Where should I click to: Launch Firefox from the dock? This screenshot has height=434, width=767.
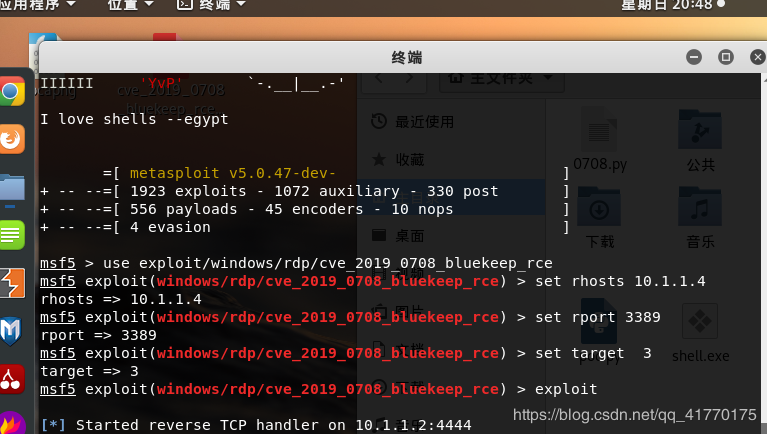tap(12, 139)
